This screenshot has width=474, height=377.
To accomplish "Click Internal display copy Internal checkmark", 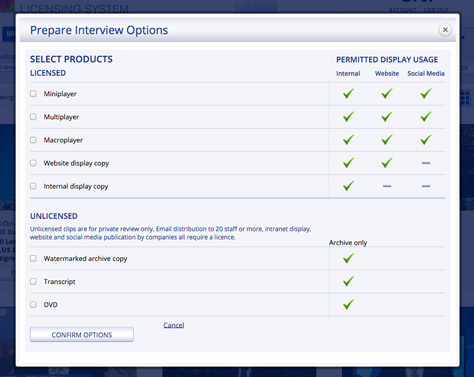I will (348, 186).
